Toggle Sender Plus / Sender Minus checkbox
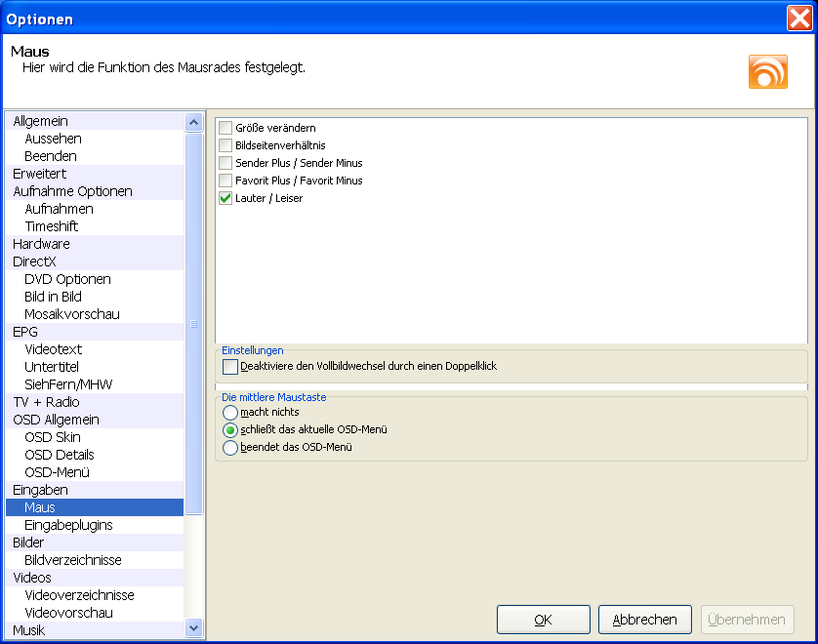This screenshot has width=818, height=644. [x=225, y=163]
